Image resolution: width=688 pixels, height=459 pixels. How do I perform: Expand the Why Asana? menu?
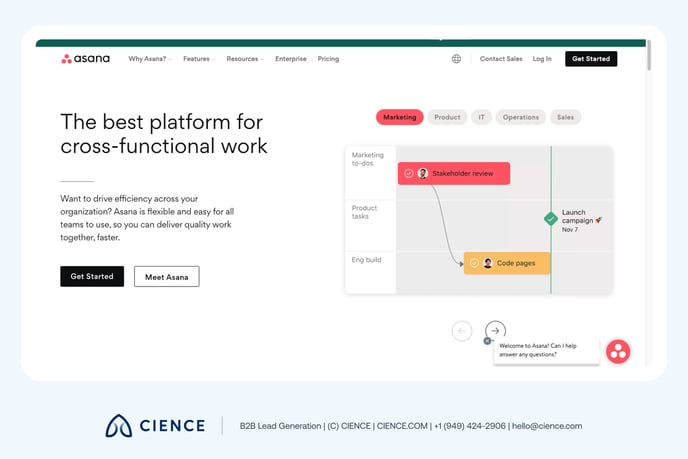click(149, 59)
